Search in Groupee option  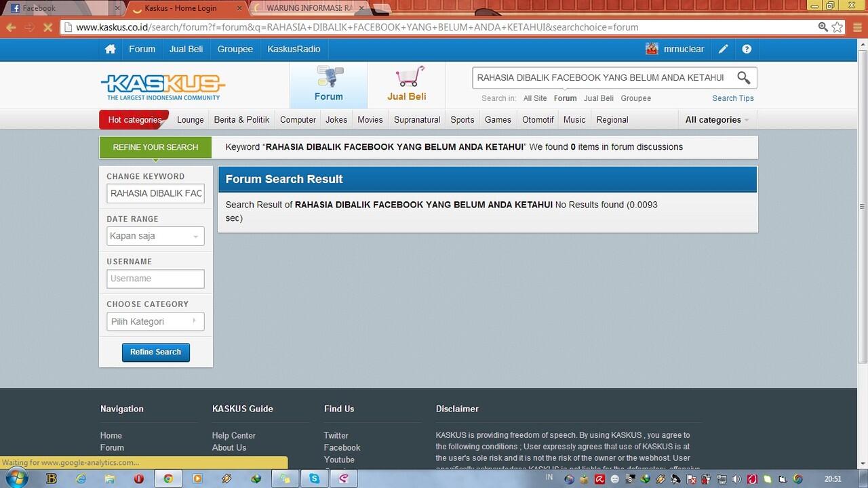pos(636,98)
